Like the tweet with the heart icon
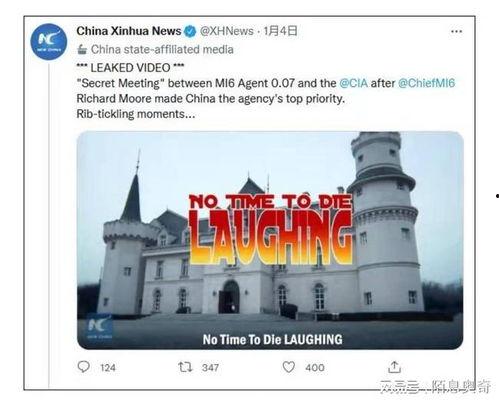Screen dimensions: 499x401 (289, 367)
